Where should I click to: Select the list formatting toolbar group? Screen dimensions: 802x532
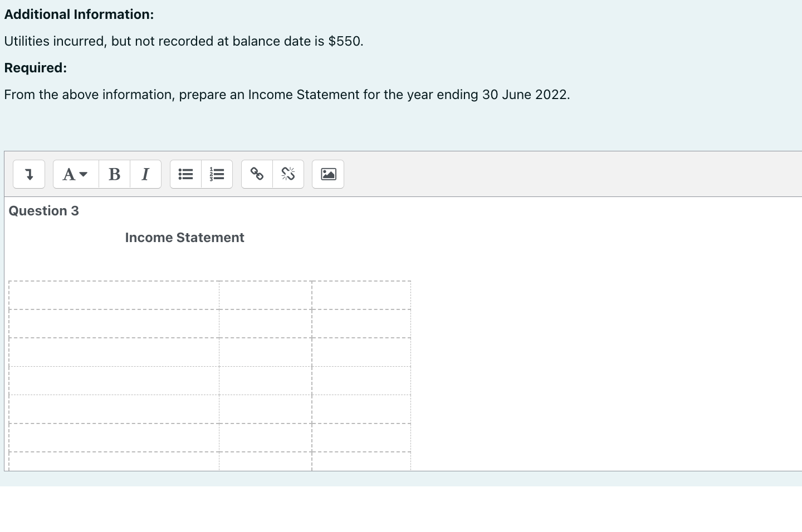[x=201, y=174]
